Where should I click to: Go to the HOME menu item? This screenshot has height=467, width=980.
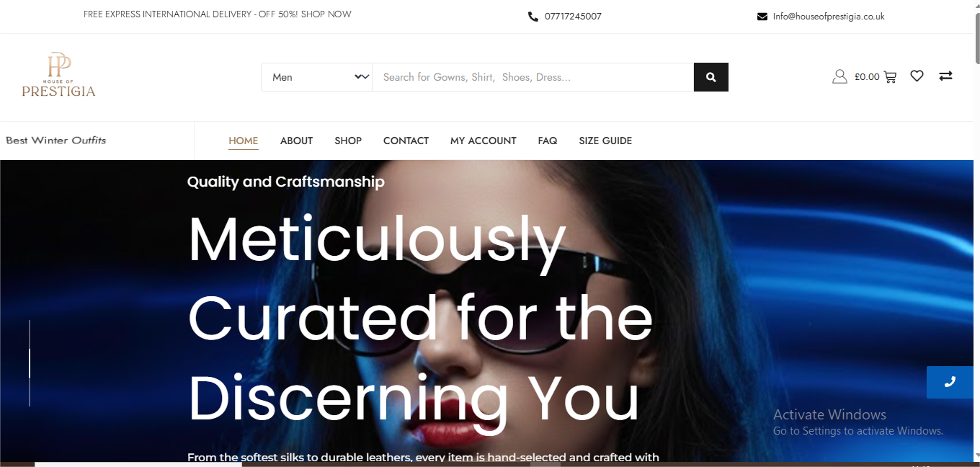click(244, 141)
